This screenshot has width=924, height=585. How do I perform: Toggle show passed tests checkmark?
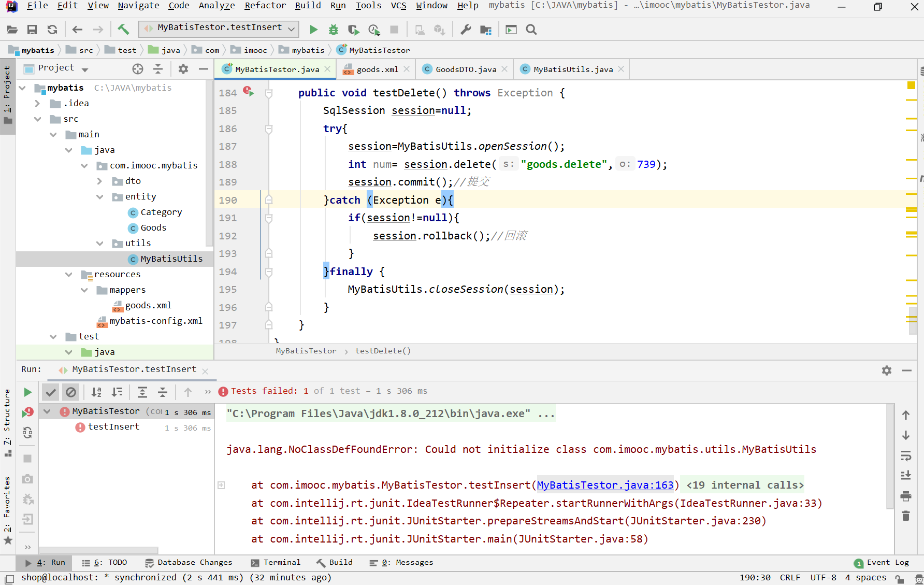(x=50, y=392)
